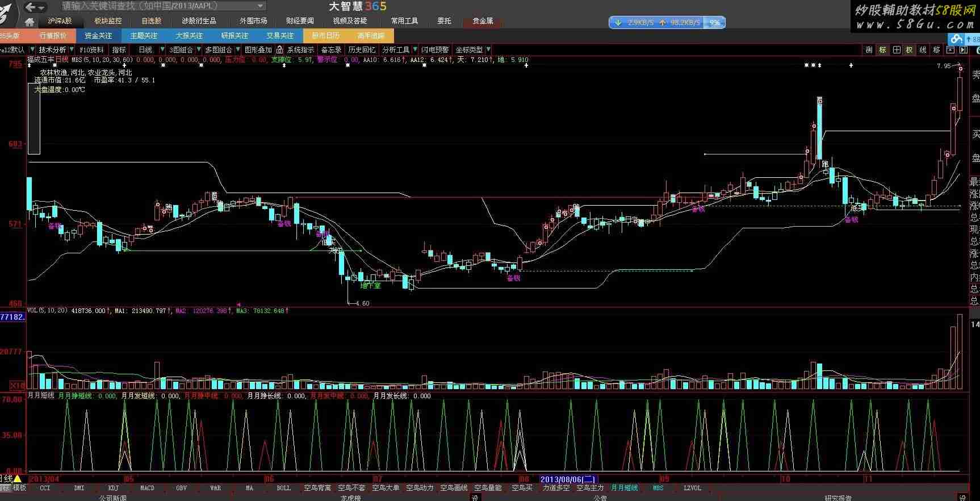This screenshot has width=980, height=501.
Task: Expand the keyword search box dropdown
Action: point(261,6)
